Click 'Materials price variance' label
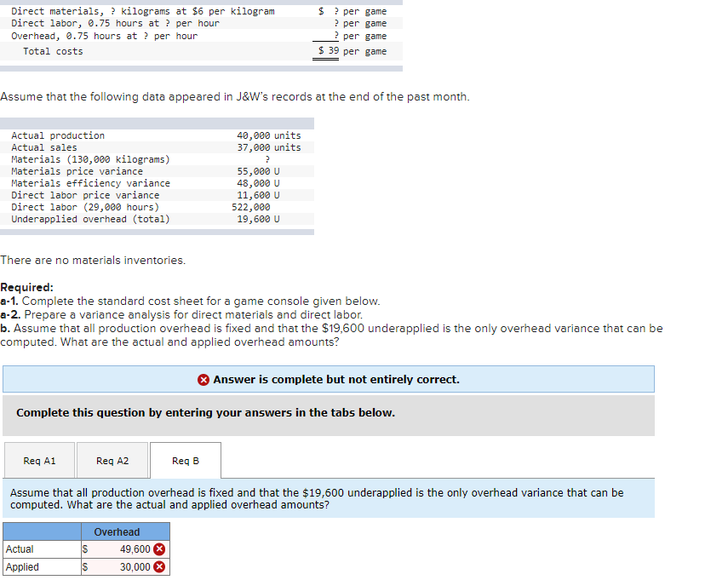728x580 pixels. (x=77, y=171)
